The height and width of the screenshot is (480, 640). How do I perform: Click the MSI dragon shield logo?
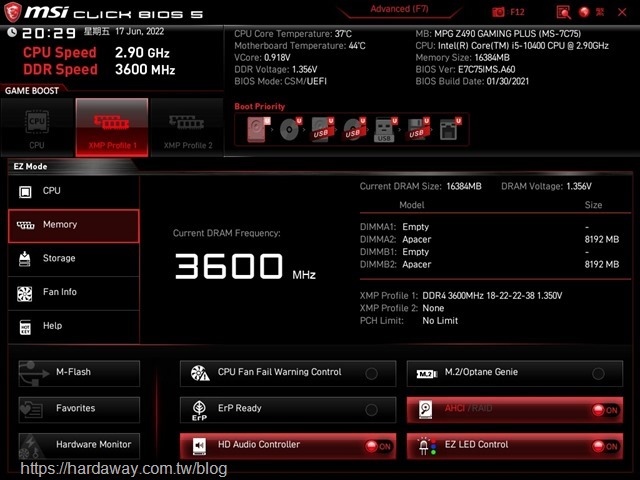(x=12, y=12)
